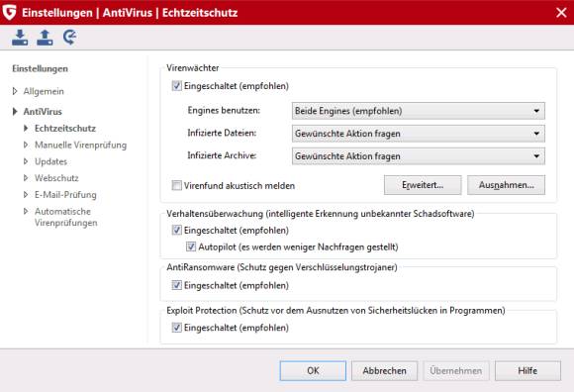Expand arrow next to Automatische Virenprüfungen

[26, 211]
